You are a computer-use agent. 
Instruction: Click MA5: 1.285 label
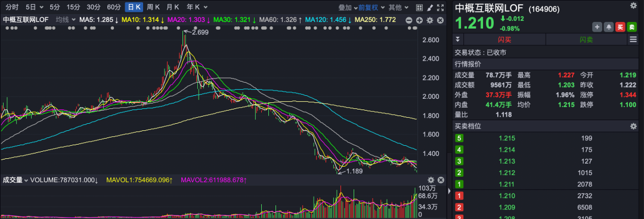[x=99, y=20]
